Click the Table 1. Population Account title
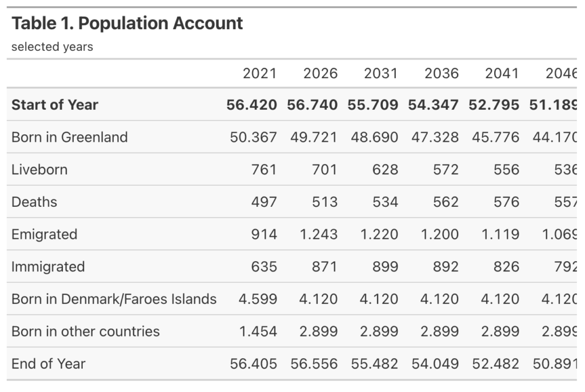585x392 pixels. pos(127,23)
